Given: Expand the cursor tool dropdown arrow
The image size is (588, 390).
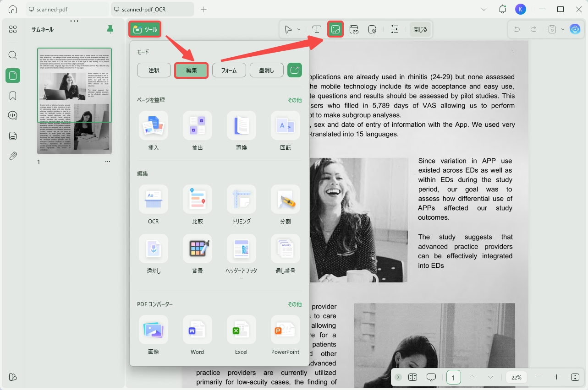Looking at the screenshot, I should 299,30.
